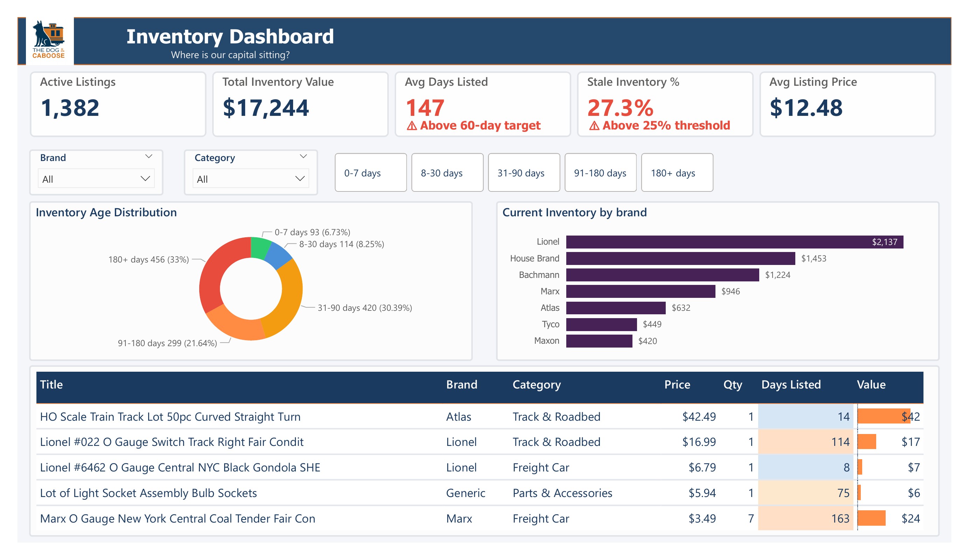The image size is (969, 560).
Task: Click the Active Listings KPI card
Action: pos(119,104)
